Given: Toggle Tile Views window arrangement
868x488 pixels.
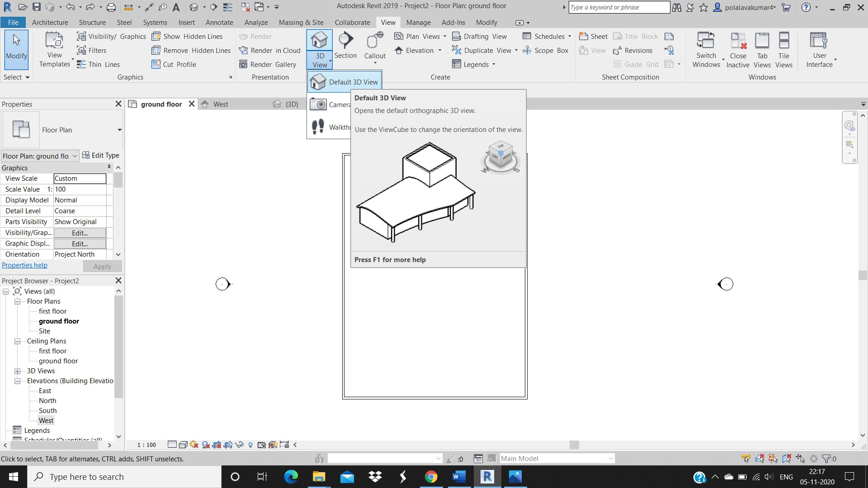Looking at the screenshot, I should tap(783, 49).
